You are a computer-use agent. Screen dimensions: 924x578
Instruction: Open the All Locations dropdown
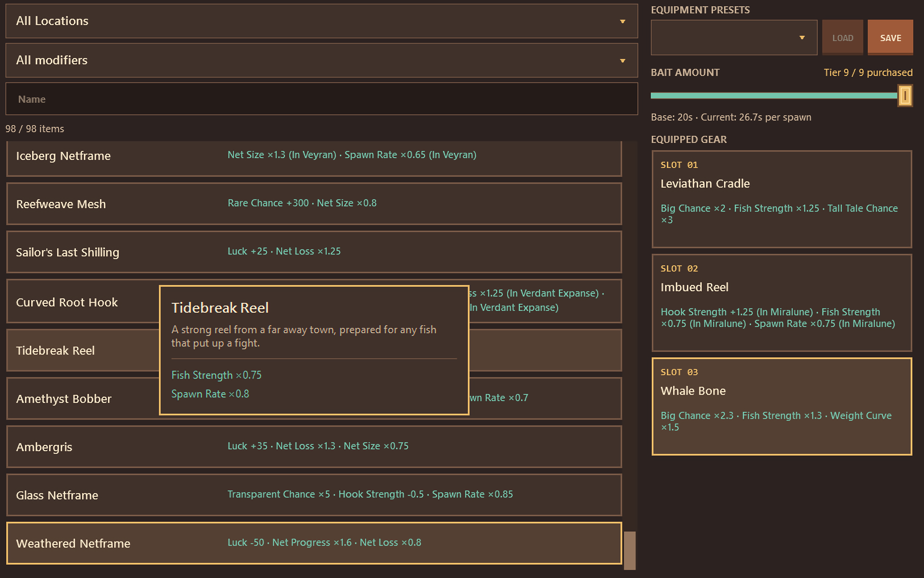(321, 21)
